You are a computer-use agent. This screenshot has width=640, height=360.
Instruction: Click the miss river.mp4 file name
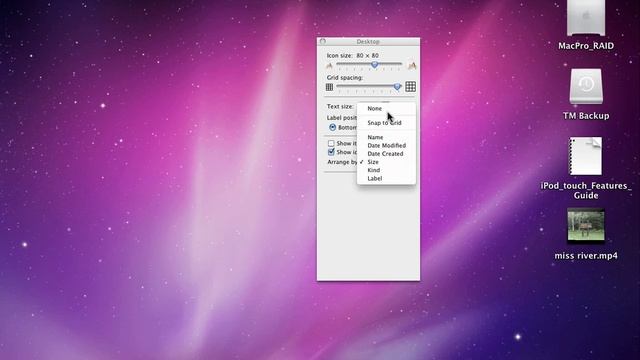point(586,256)
